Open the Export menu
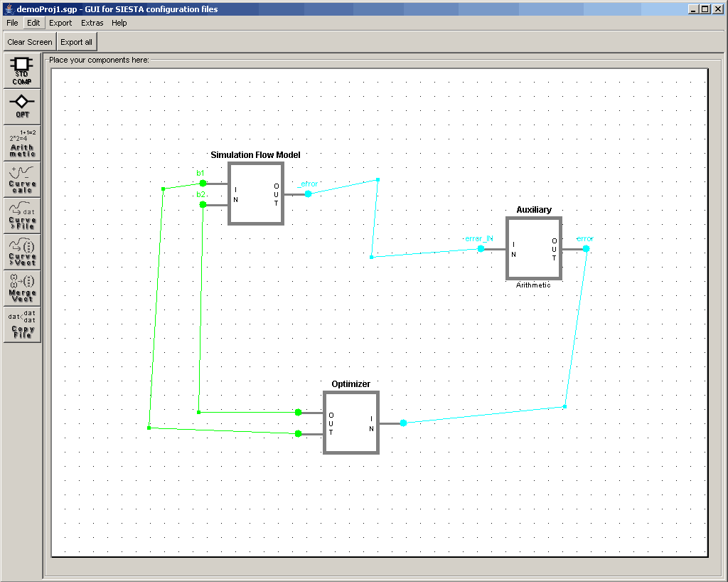 point(60,23)
